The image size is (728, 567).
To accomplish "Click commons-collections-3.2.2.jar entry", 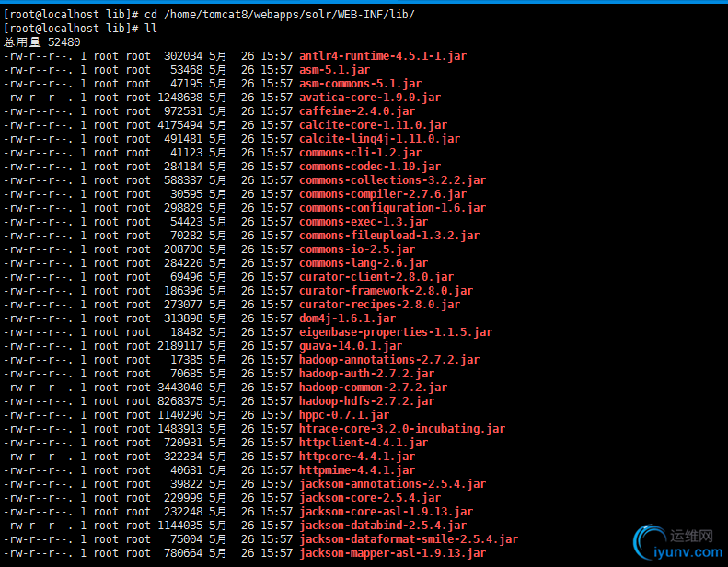I will [392, 180].
